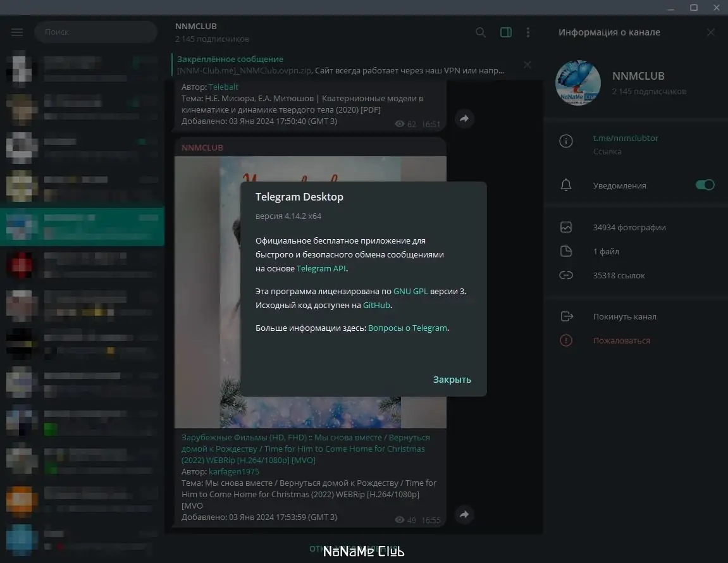Maximize the Telegram window

(x=694, y=8)
